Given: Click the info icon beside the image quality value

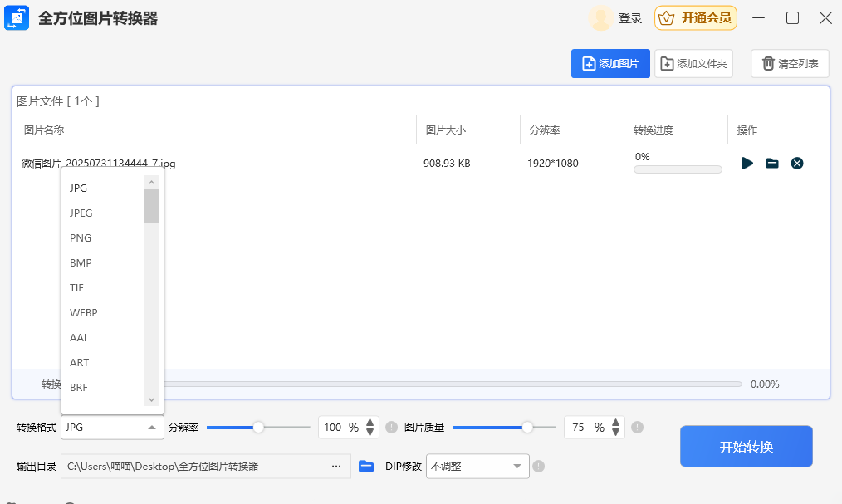Looking at the screenshot, I should [x=637, y=428].
